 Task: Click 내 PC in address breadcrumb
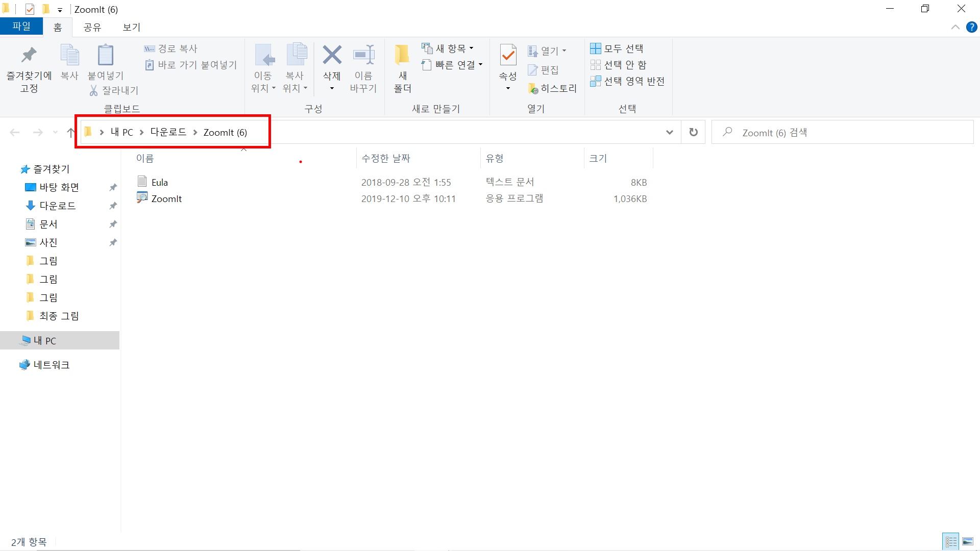pyautogui.click(x=122, y=133)
